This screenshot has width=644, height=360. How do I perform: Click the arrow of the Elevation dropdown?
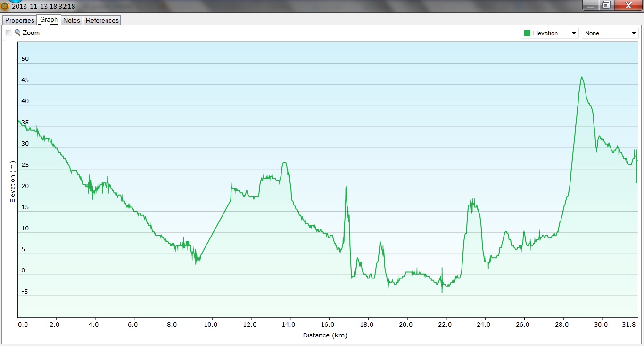574,33
